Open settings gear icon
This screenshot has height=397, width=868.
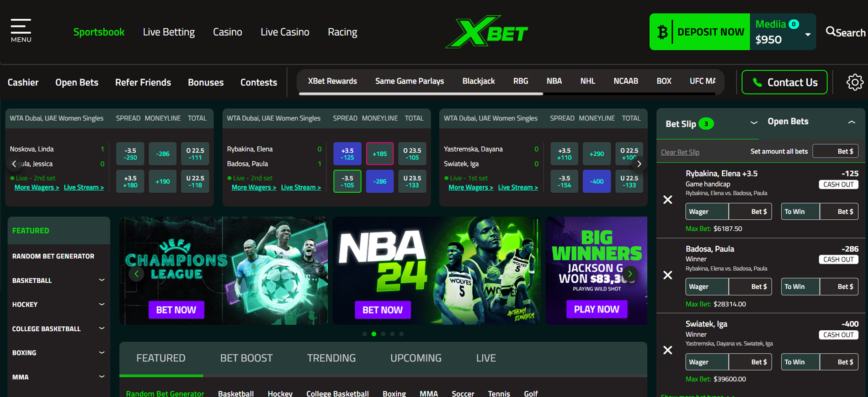click(854, 82)
